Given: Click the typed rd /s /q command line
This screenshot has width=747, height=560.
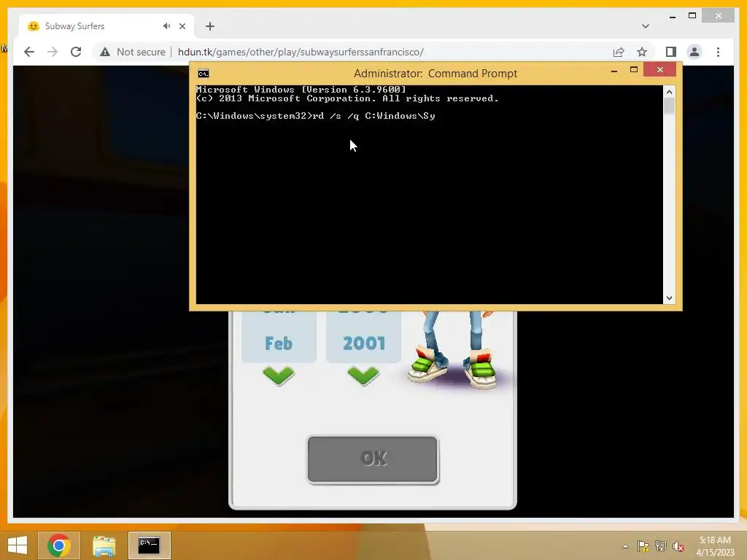Looking at the screenshot, I should [x=373, y=116].
